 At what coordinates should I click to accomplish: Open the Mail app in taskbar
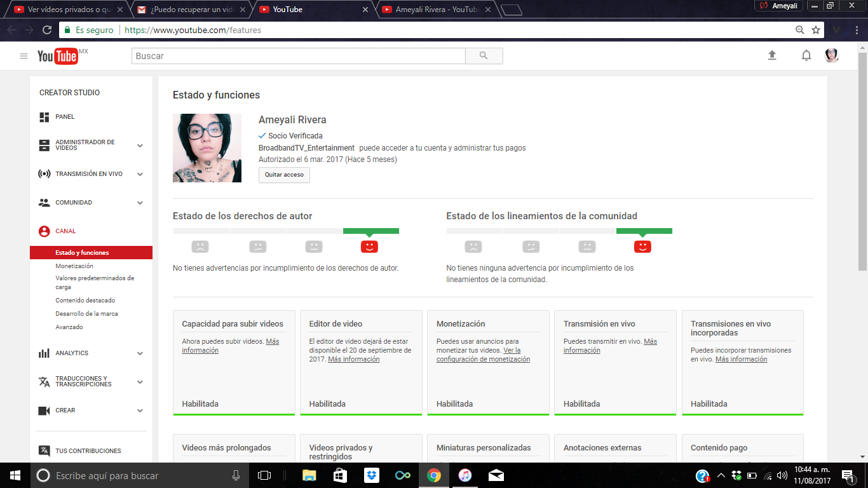(496, 475)
